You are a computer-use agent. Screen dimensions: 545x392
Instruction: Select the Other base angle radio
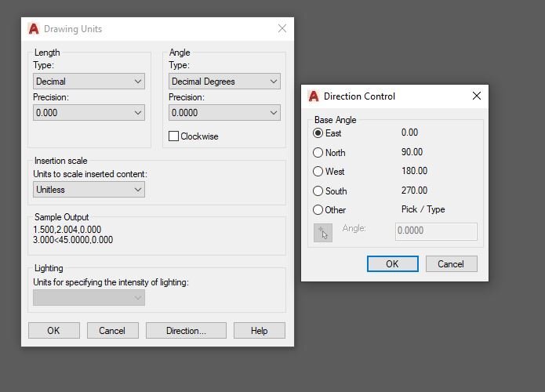click(x=318, y=209)
